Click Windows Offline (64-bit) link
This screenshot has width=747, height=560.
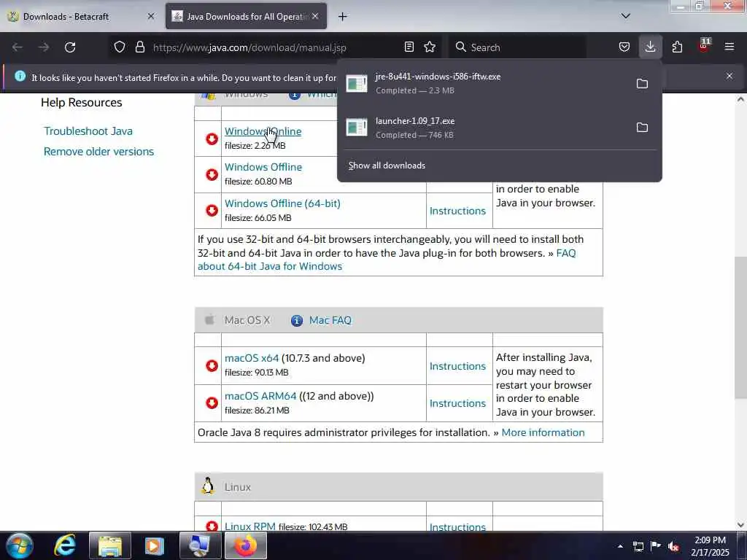tap(282, 203)
